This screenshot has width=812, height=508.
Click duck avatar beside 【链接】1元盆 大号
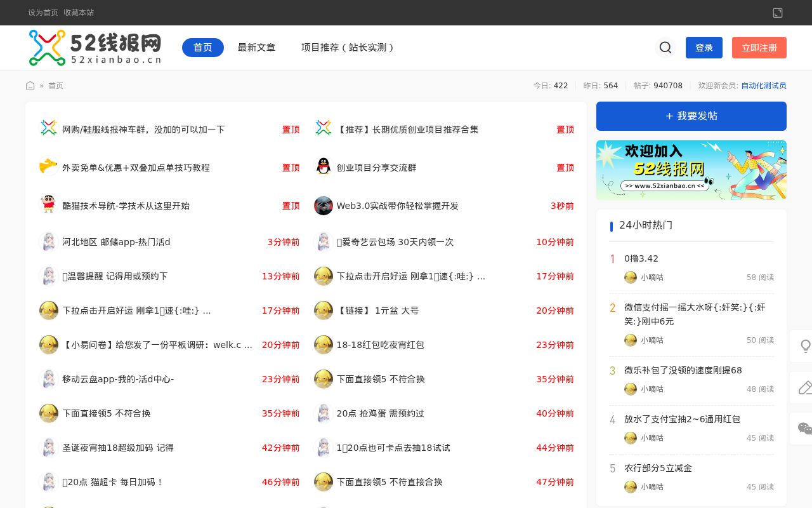point(323,310)
